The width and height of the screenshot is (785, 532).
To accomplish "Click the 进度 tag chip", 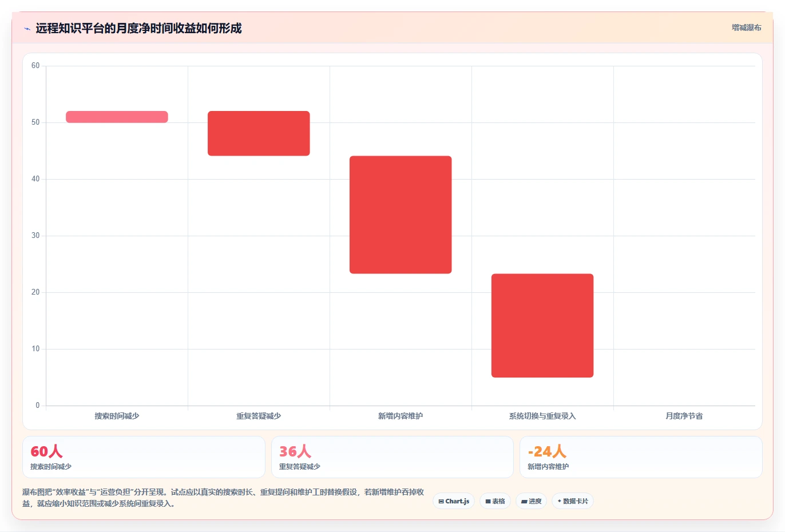I will [531, 501].
